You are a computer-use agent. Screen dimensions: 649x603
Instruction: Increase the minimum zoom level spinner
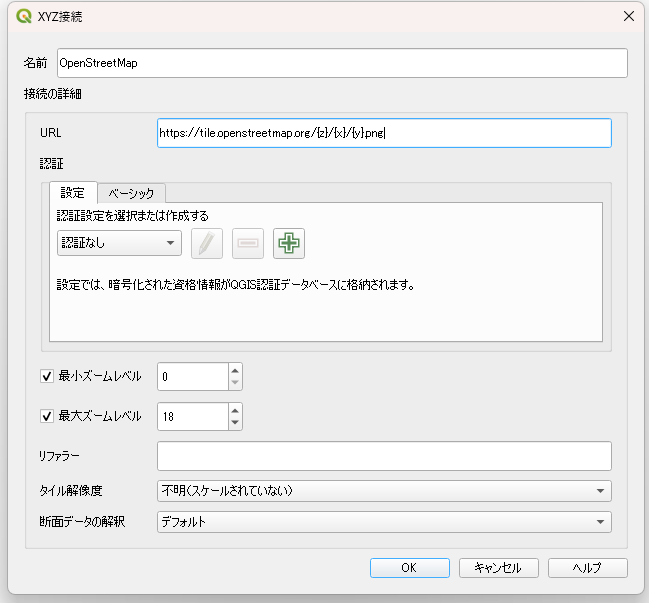(x=235, y=370)
